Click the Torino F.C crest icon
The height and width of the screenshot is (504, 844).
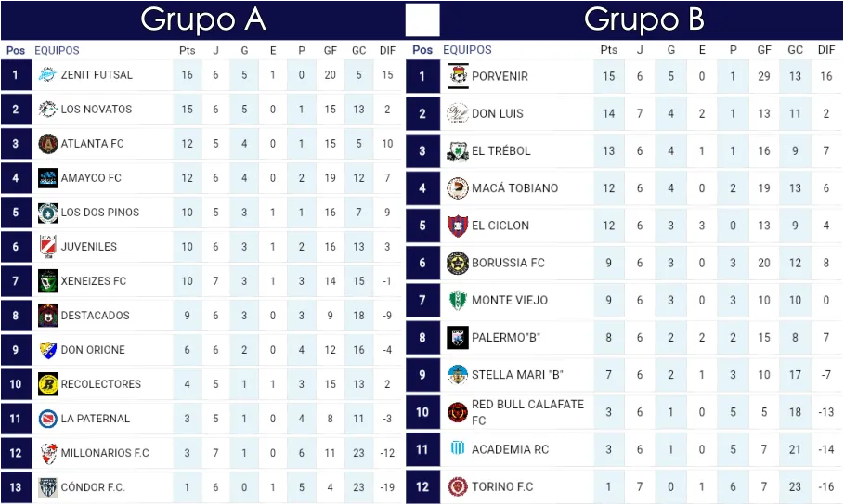(x=457, y=486)
